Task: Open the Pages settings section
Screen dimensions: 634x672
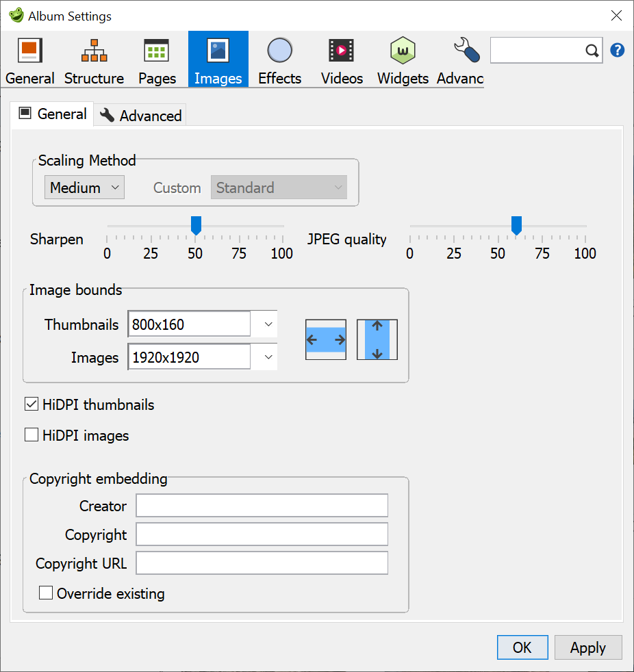Action: 156,58
